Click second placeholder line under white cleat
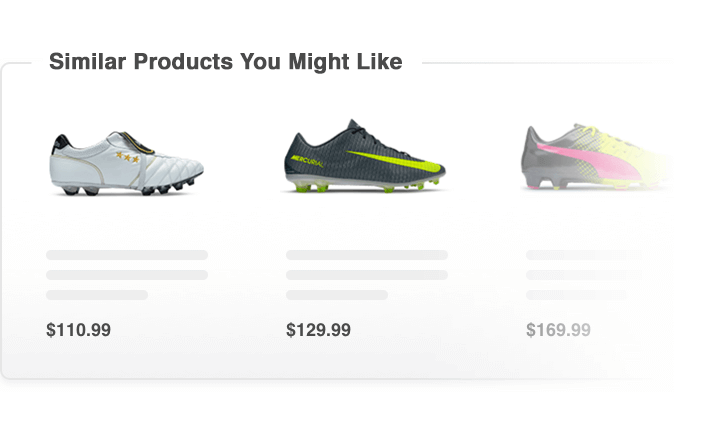Image resolution: width=720 pixels, height=440 pixels. (x=127, y=275)
